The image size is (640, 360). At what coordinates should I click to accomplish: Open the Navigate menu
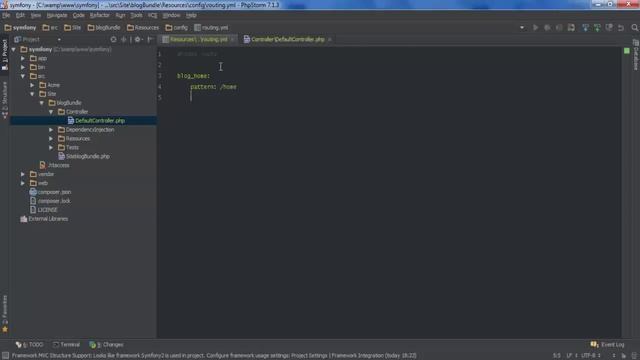coord(57,16)
